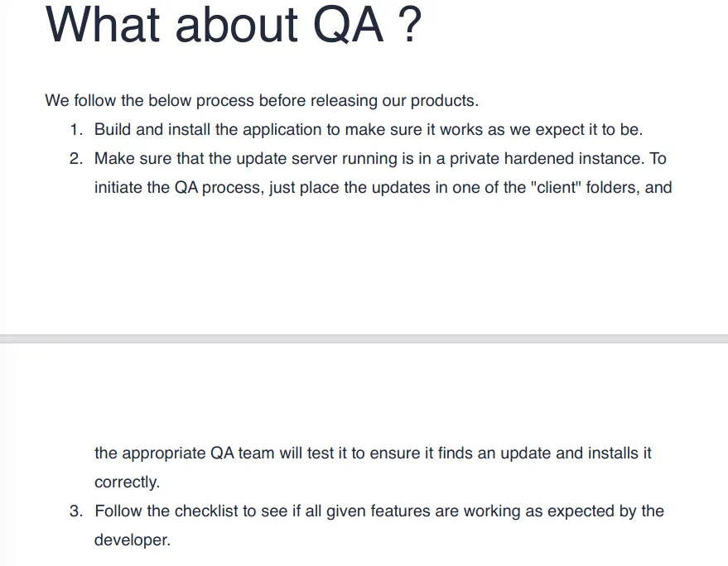Click the word "application" in item 1
728x566 pixels.
(x=282, y=130)
